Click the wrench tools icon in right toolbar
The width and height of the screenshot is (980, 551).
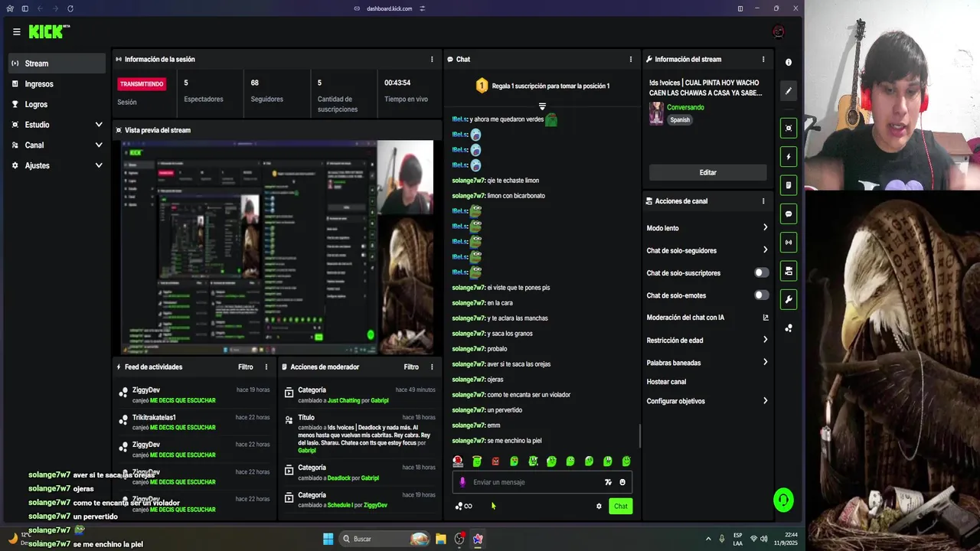pyautogui.click(x=789, y=299)
